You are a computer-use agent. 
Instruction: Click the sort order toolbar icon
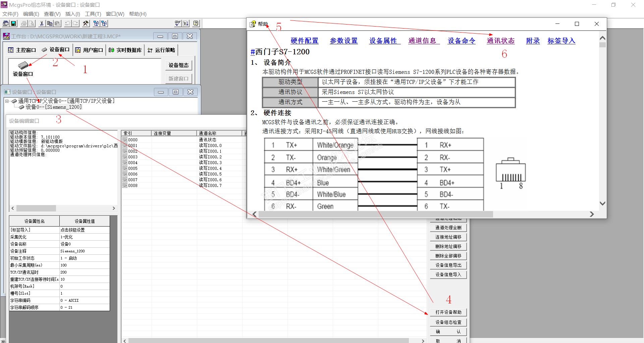tap(186, 23)
